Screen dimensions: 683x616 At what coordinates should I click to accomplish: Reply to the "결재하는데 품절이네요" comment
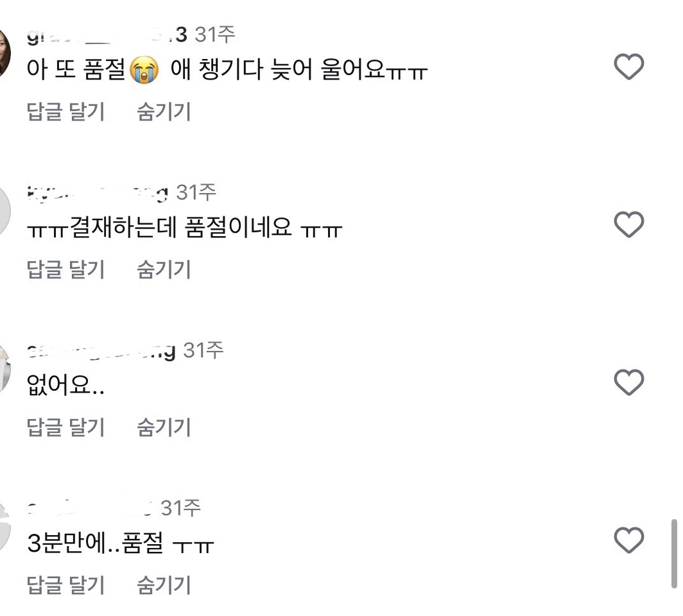click(x=65, y=269)
